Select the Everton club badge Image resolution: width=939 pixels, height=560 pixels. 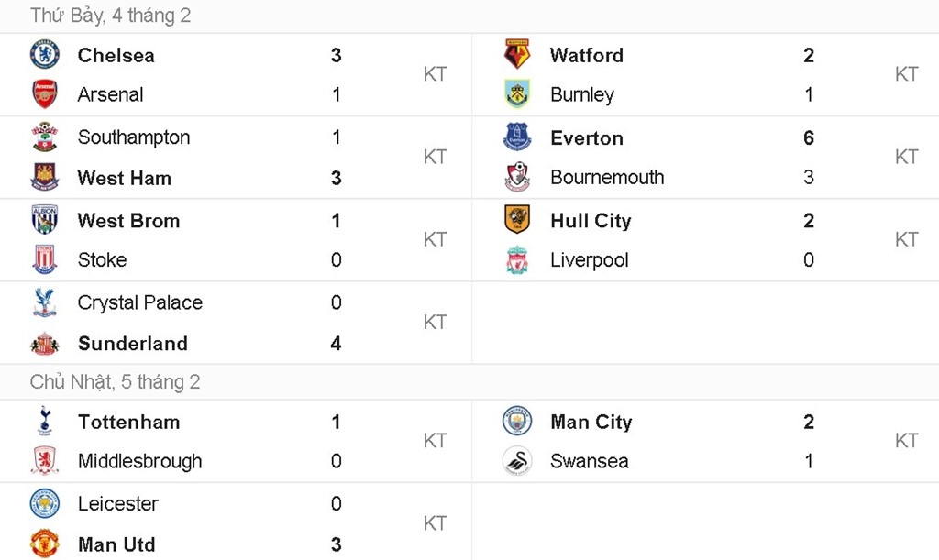[x=516, y=137]
